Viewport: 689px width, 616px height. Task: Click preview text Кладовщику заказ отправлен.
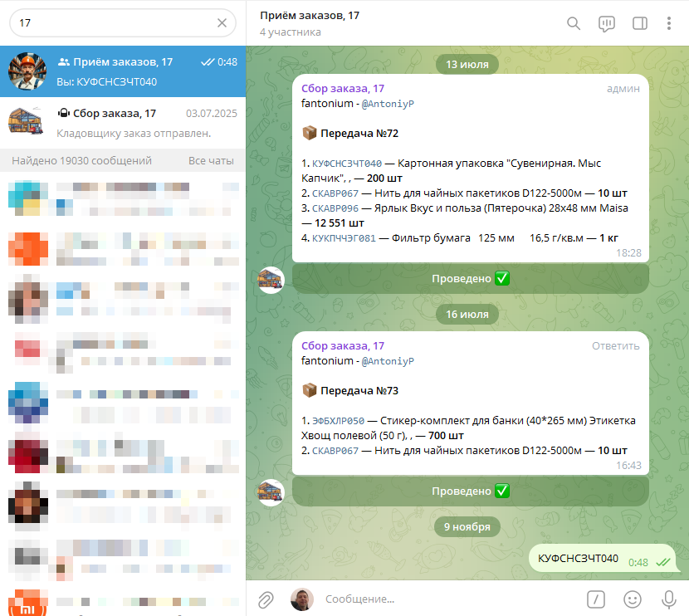[x=134, y=134]
